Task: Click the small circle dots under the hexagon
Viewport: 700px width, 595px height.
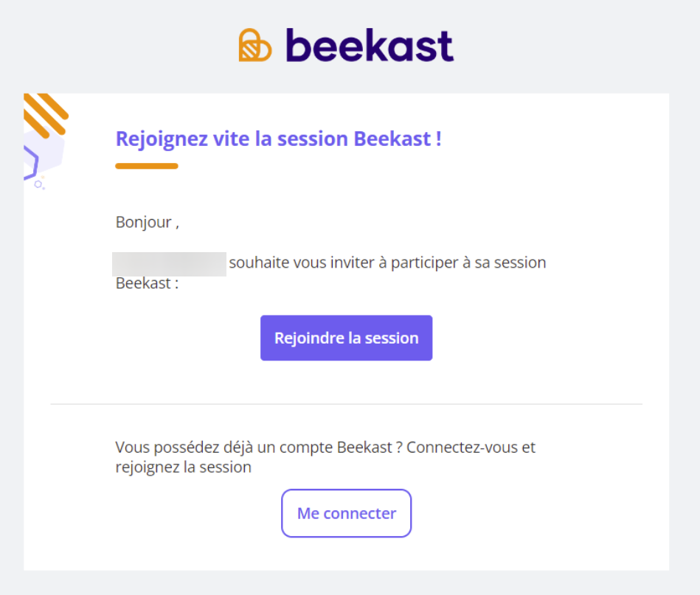Action: pyautogui.click(x=40, y=184)
